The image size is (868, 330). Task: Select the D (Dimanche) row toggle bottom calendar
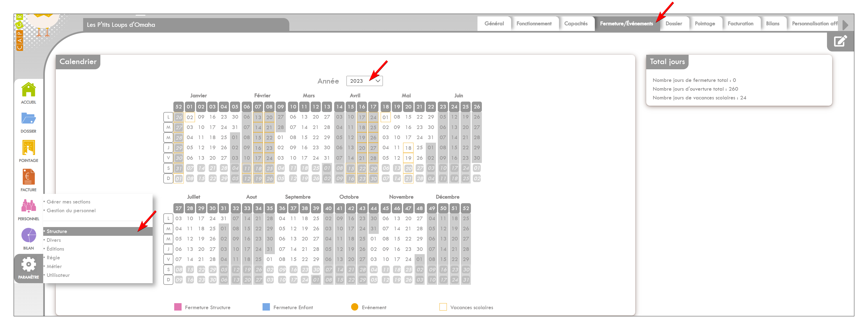[x=168, y=280]
